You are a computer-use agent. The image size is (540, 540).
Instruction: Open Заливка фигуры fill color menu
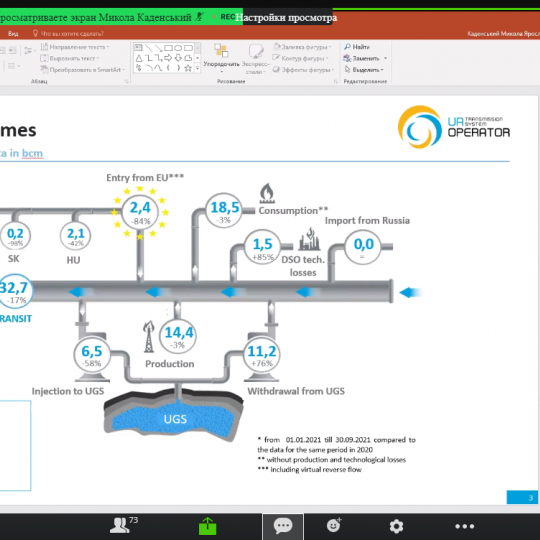pyautogui.click(x=302, y=46)
